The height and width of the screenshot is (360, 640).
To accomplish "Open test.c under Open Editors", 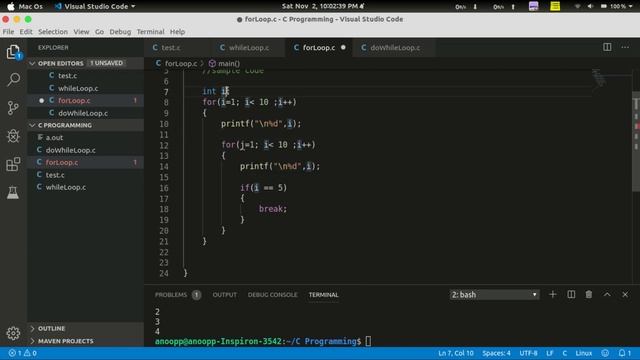I will pyautogui.click(x=67, y=76).
